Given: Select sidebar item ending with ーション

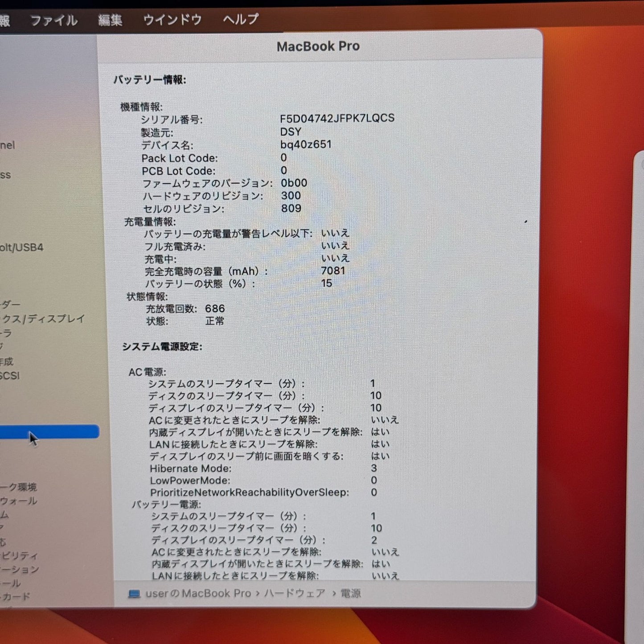Looking at the screenshot, I should 20,569.
